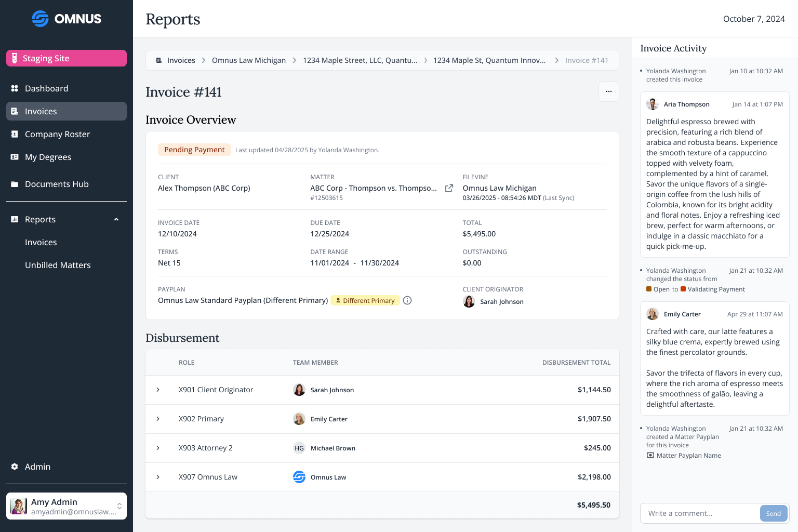Click the Omnus logo icon
This screenshot has width=798, height=532.
coord(40,19)
